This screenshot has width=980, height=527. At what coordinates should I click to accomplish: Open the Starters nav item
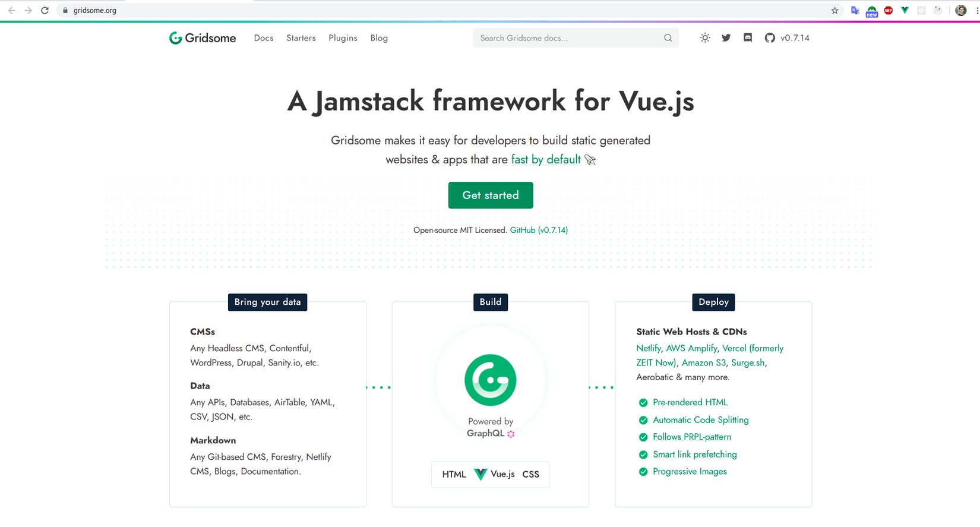301,38
